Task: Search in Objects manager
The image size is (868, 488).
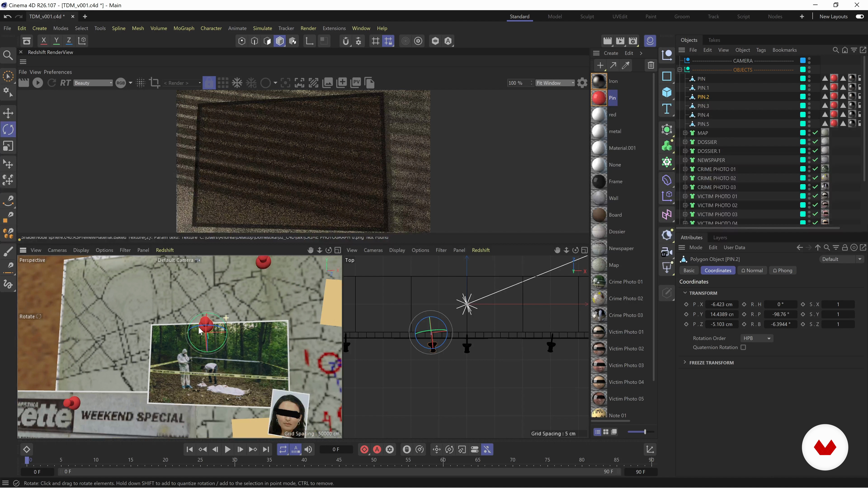Action: pos(836,50)
